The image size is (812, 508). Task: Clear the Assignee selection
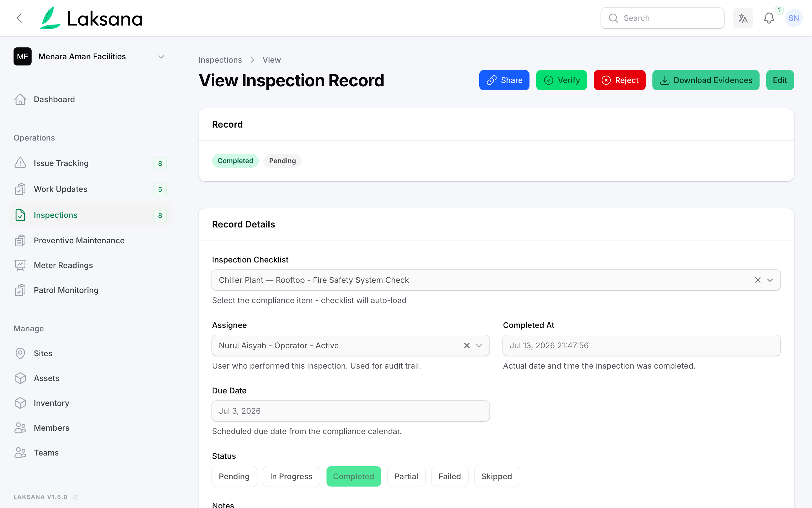[467, 345]
